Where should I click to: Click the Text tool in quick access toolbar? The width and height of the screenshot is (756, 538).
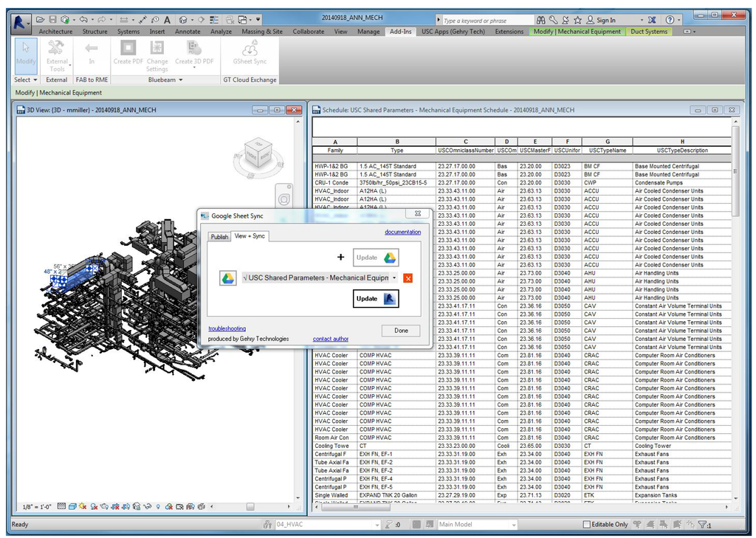tap(168, 20)
